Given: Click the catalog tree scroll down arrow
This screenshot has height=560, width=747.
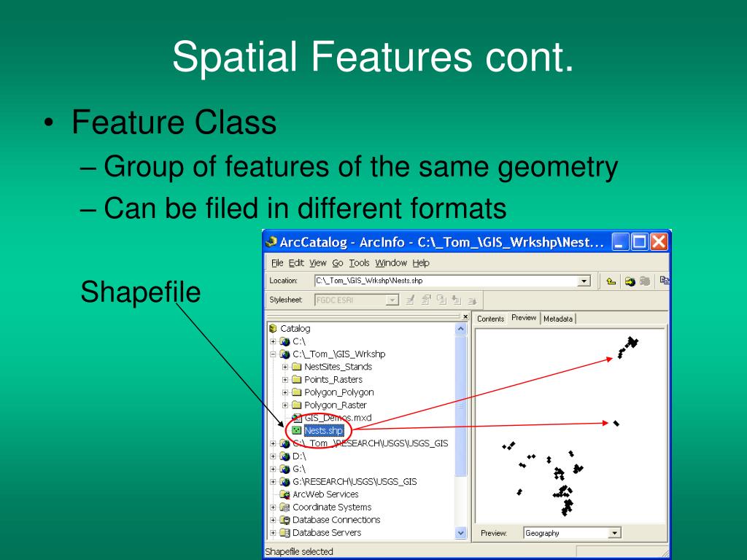Looking at the screenshot, I should click(x=461, y=533).
